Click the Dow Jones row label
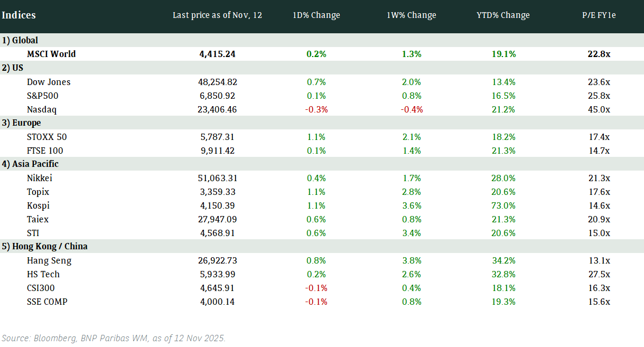The width and height of the screenshot is (644, 347). (x=49, y=82)
